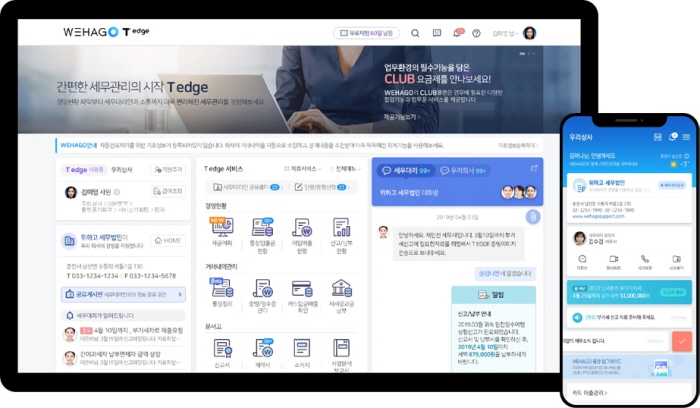700x408 pixels.
Task: Open the chat message icon in header
Action: click(x=437, y=33)
